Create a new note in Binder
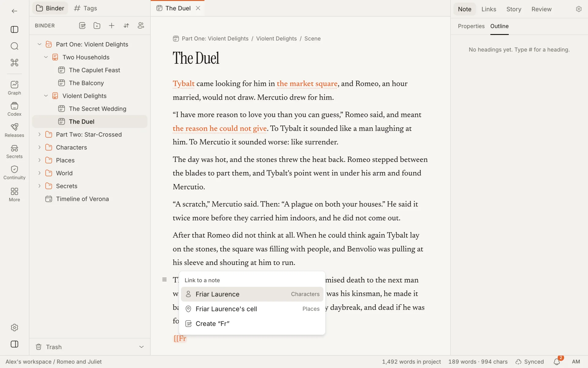Viewport: 588px width, 368px height. pos(82,26)
